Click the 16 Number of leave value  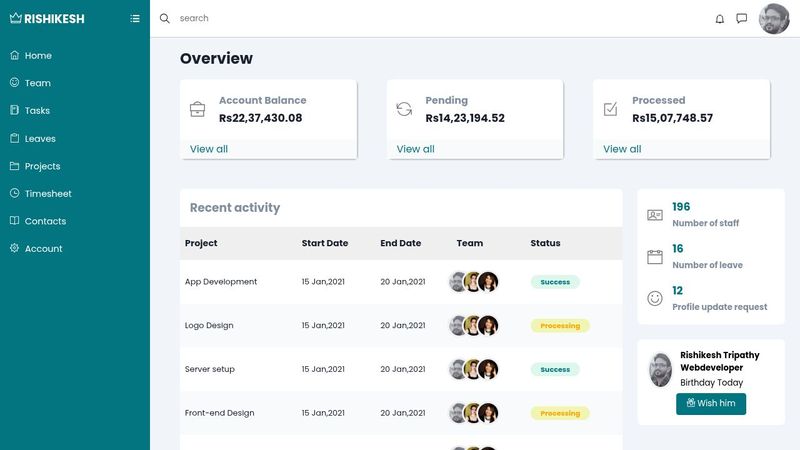(x=678, y=248)
